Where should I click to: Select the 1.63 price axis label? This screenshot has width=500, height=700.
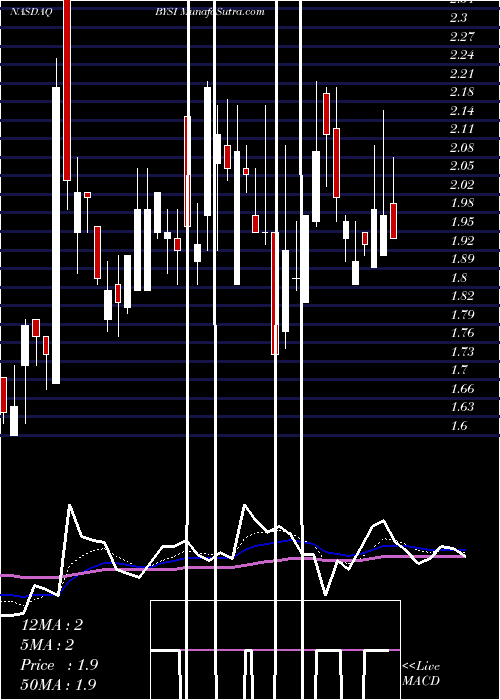pos(462,407)
